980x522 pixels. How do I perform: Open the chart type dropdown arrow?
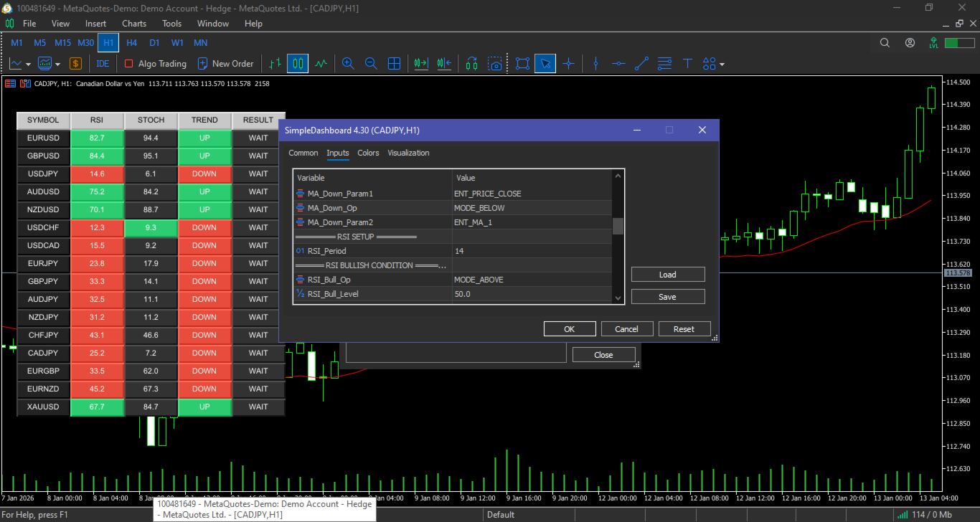pyautogui.click(x=28, y=65)
